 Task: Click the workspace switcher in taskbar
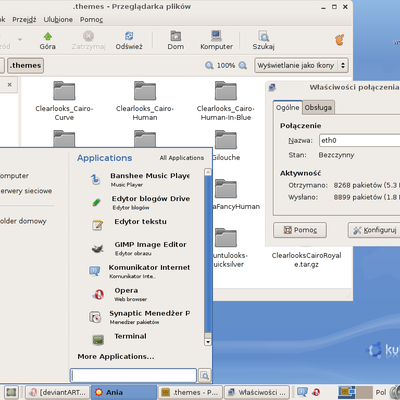point(355,392)
